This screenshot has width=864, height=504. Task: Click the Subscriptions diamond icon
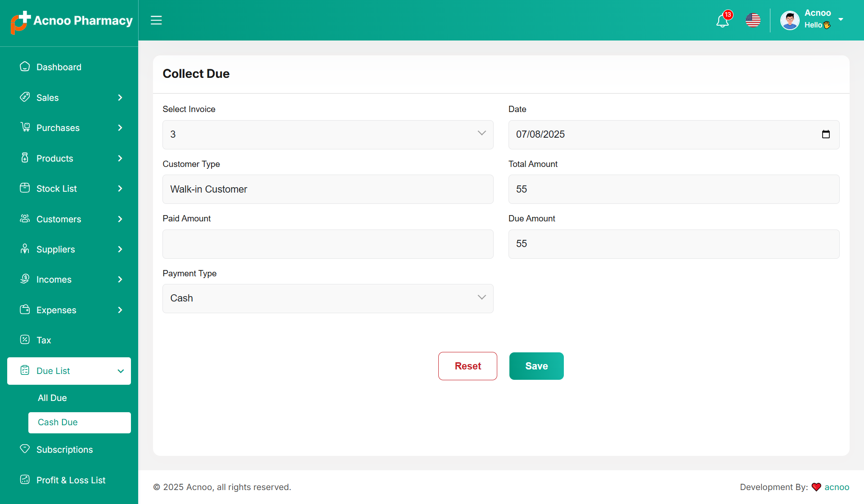[x=25, y=449]
